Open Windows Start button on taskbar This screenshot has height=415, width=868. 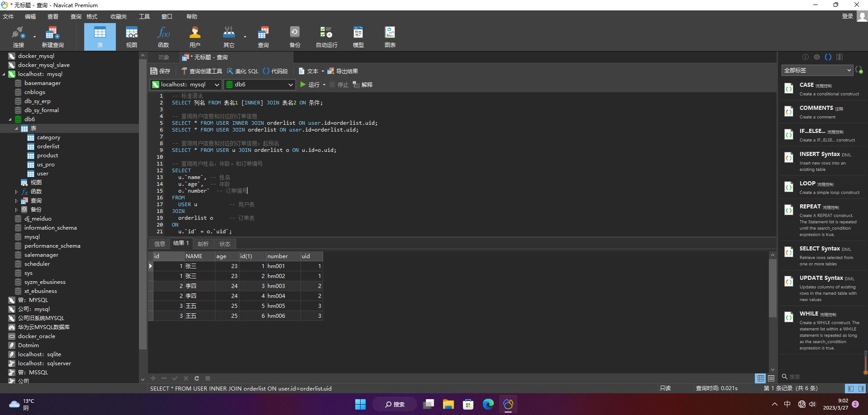click(360, 404)
